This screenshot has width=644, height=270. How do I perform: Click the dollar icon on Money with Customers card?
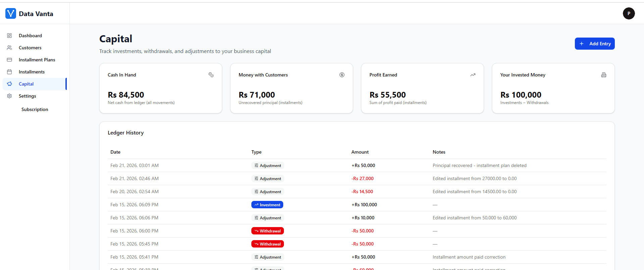[x=342, y=75]
